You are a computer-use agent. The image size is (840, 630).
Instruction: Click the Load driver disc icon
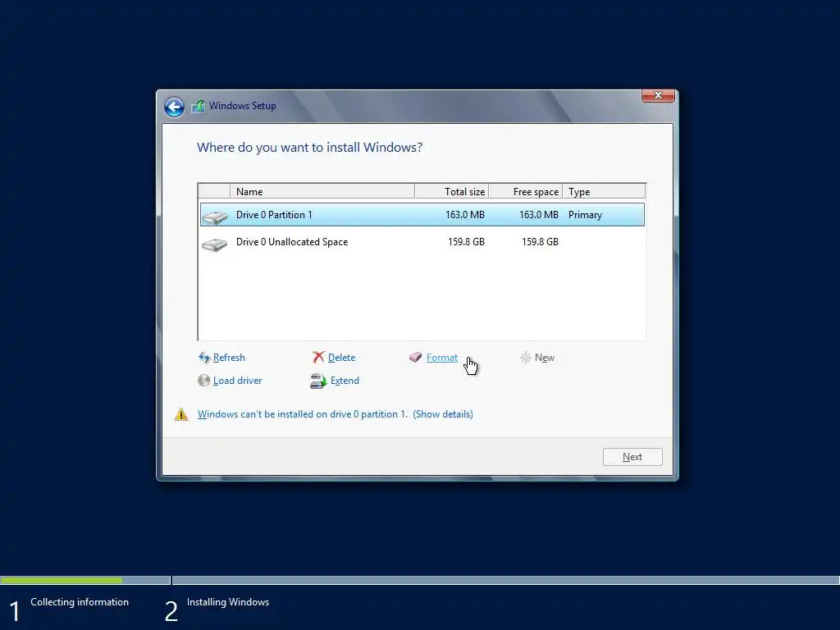[x=203, y=381]
